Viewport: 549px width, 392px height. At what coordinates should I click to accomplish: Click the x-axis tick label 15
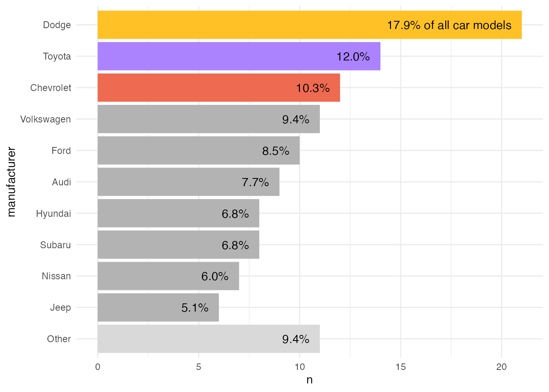coord(400,367)
